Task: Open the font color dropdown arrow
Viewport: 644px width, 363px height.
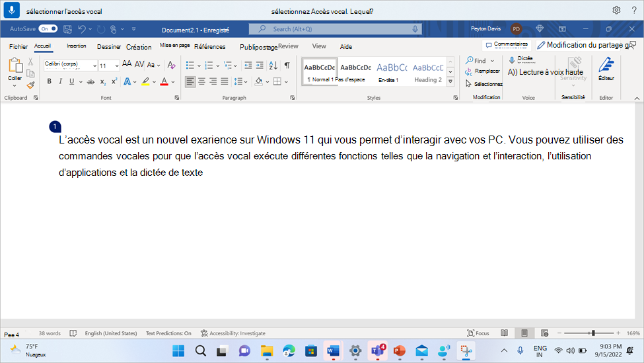Action: click(x=173, y=82)
